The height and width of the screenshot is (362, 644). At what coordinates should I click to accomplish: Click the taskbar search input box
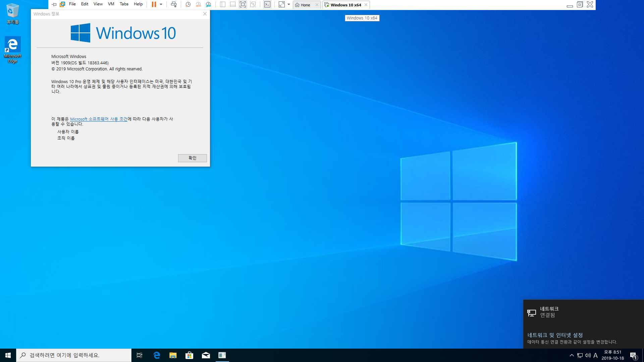click(x=74, y=355)
